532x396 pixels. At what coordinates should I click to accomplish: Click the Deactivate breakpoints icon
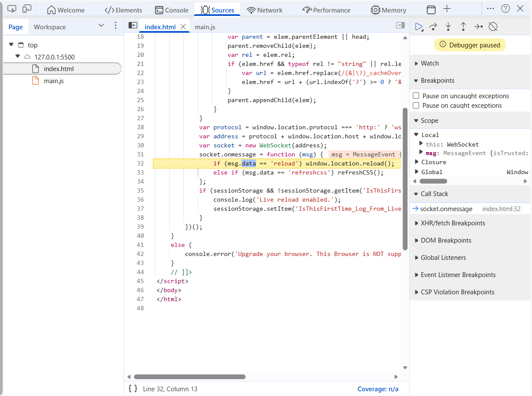point(493,27)
